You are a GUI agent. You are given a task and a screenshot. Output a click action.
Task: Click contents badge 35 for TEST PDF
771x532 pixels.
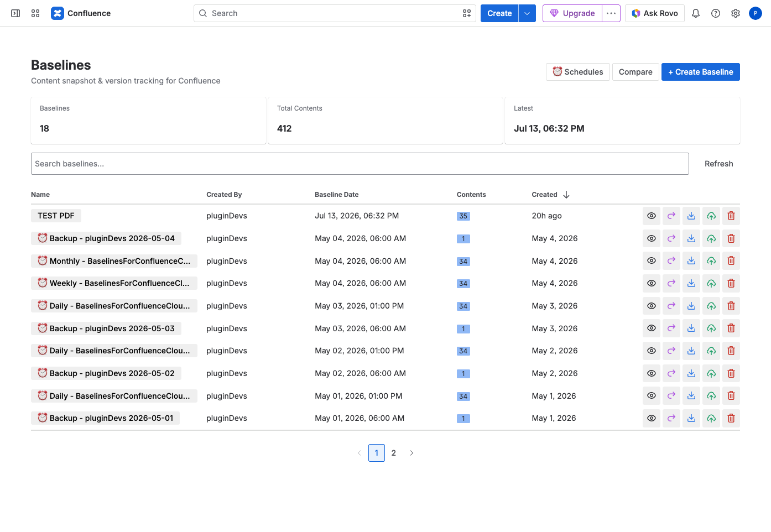[x=463, y=216]
